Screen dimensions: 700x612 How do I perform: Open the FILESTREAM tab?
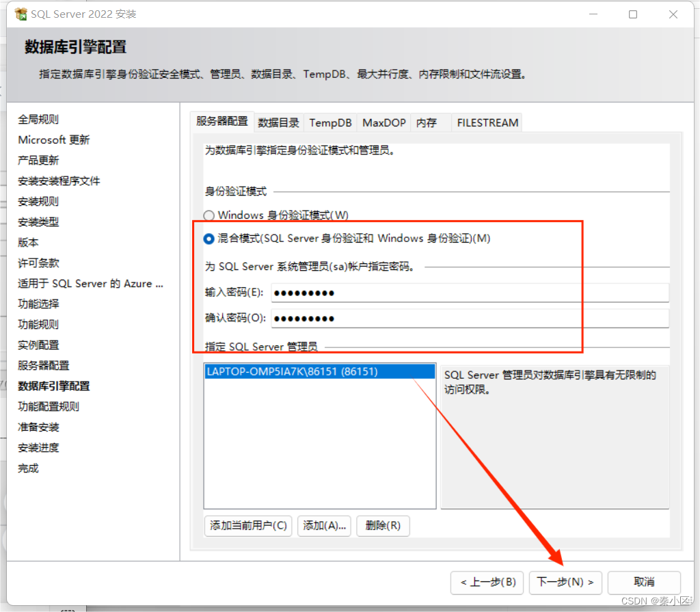point(487,123)
